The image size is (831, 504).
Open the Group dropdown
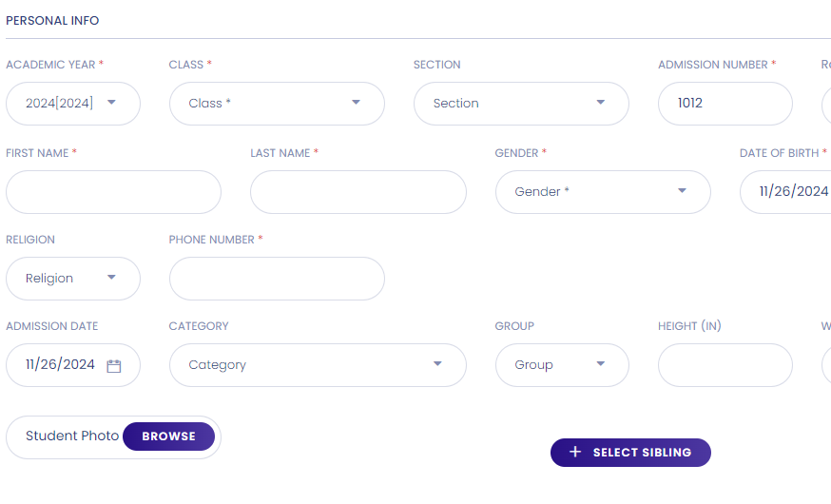click(x=562, y=365)
